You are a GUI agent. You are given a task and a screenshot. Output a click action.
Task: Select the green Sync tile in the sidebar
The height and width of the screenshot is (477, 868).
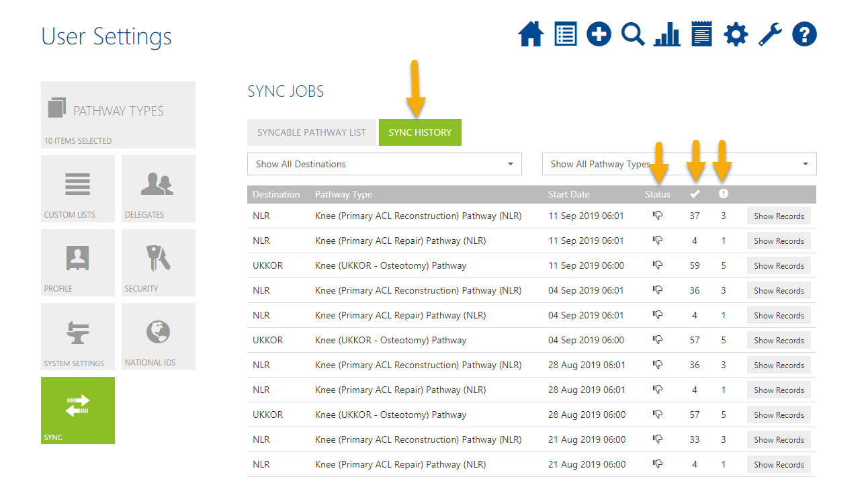[78, 410]
